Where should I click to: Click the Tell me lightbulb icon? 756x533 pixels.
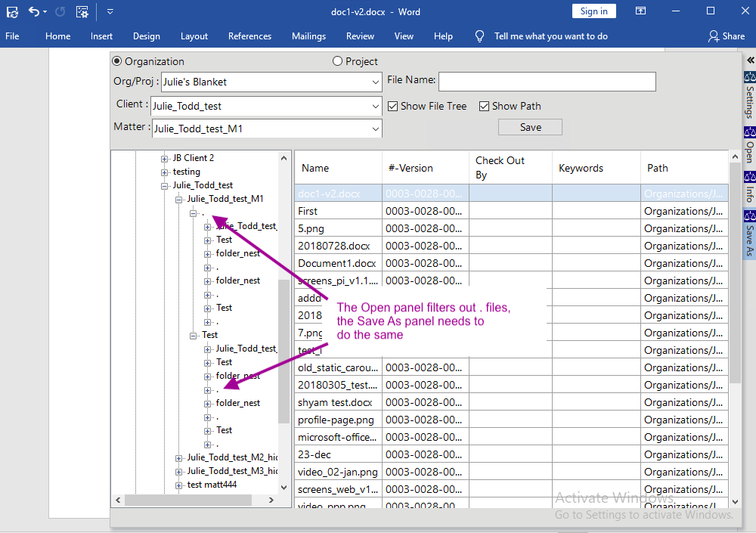(479, 36)
